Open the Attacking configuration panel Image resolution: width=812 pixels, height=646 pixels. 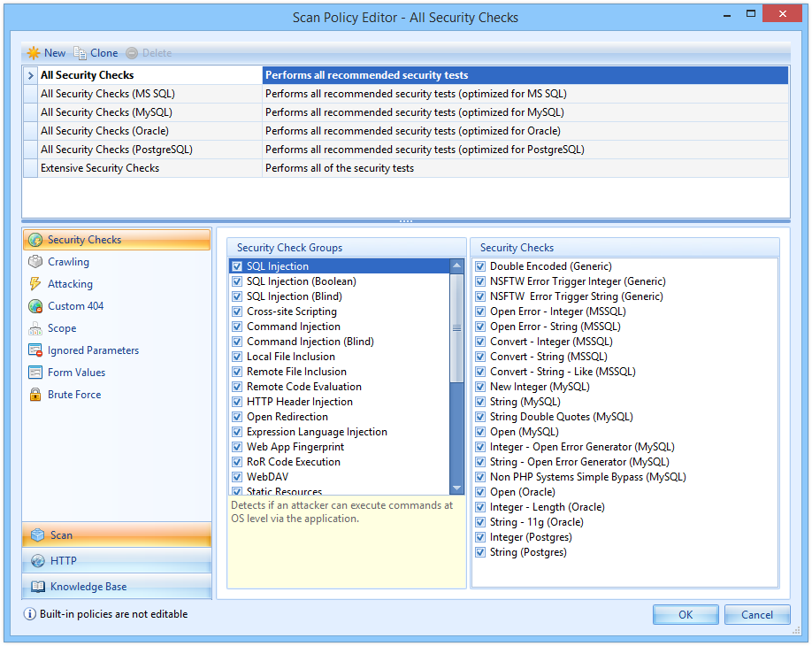point(34,283)
